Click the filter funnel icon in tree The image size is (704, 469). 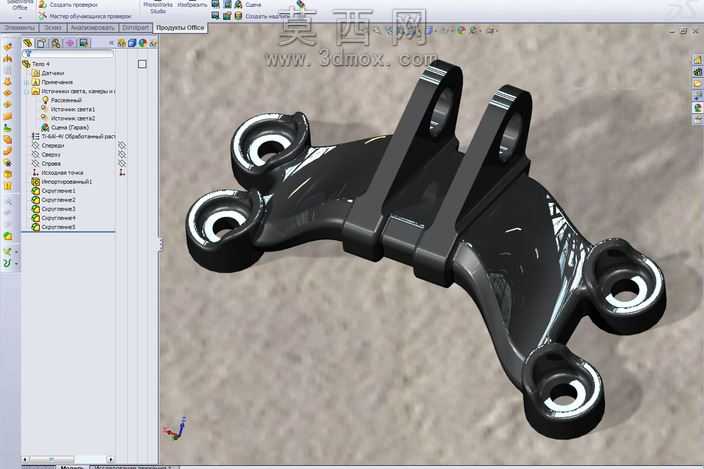tap(28, 54)
